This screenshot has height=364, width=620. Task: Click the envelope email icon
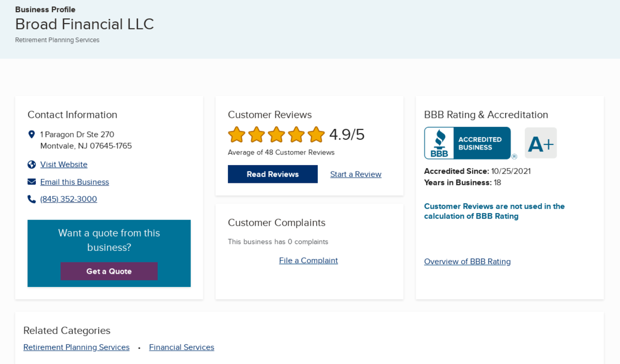[32, 182]
